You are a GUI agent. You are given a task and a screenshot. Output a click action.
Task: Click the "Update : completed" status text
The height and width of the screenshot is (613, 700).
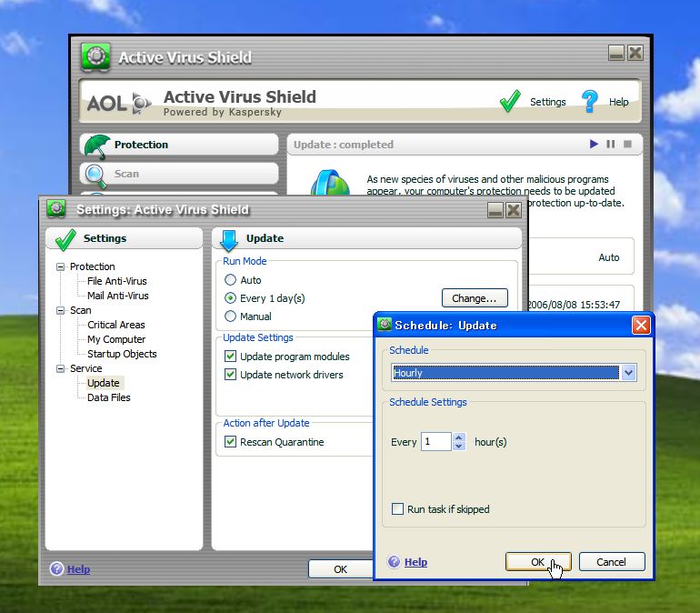click(x=344, y=145)
